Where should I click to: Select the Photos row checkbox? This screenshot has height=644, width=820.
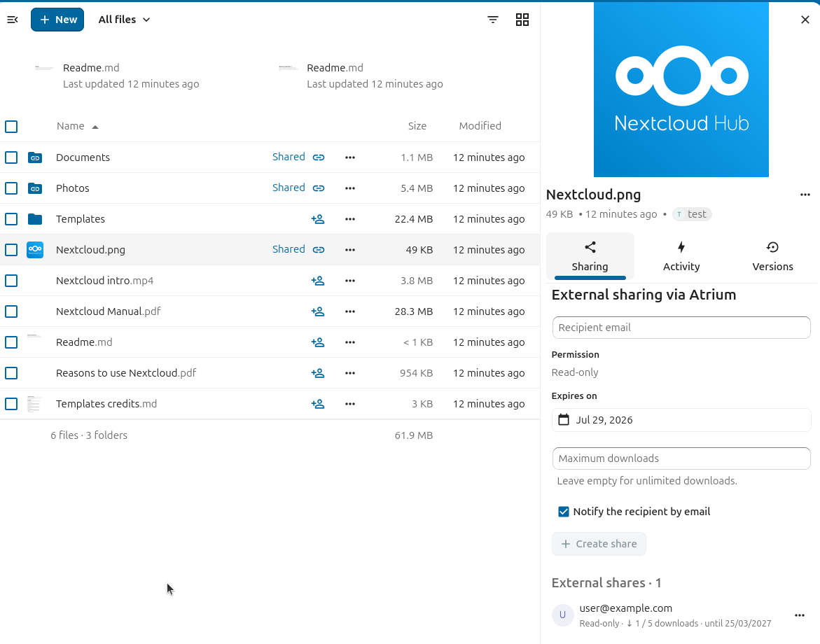click(x=11, y=188)
